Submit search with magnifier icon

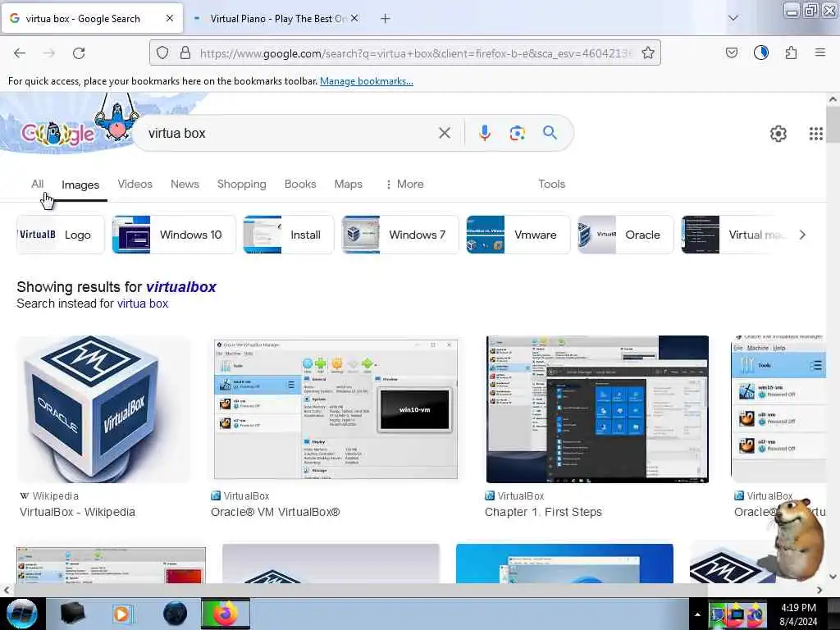point(550,133)
